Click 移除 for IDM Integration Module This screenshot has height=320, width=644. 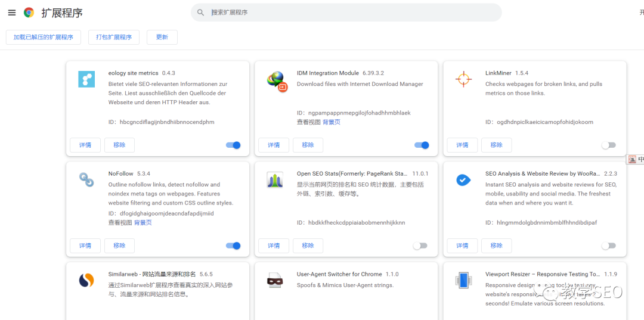click(x=308, y=145)
